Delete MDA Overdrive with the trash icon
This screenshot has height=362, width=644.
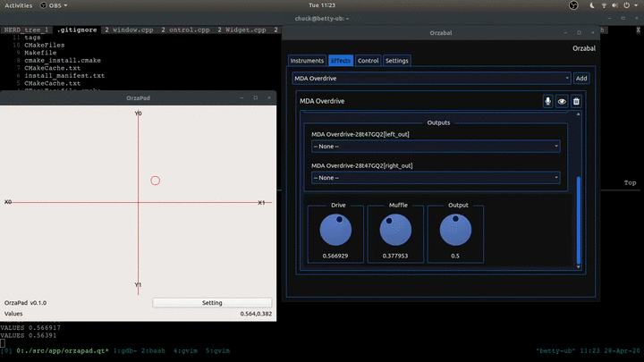(x=576, y=101)
